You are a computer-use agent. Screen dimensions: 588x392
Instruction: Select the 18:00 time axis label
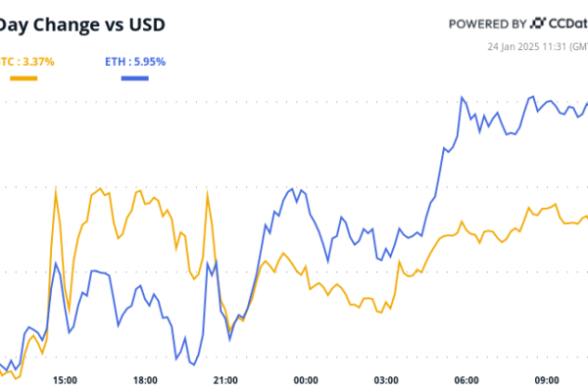[x=145, y=380]
